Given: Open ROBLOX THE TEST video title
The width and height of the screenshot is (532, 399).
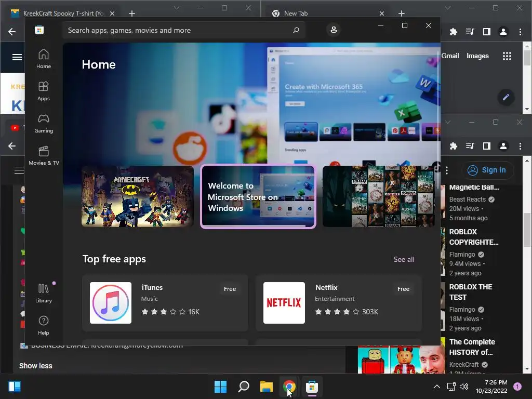Looking at the screenshot, I should click(471, 292).
